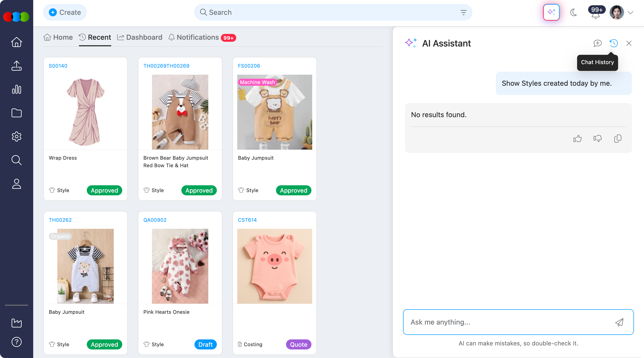Send message with the paper plane icon
Viewport: 644px width, 358px height.
coord(619,322)
